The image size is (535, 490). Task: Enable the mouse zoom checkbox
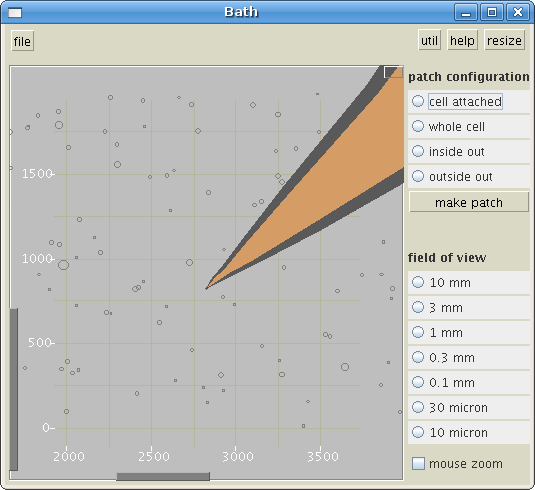coord(457,463)
